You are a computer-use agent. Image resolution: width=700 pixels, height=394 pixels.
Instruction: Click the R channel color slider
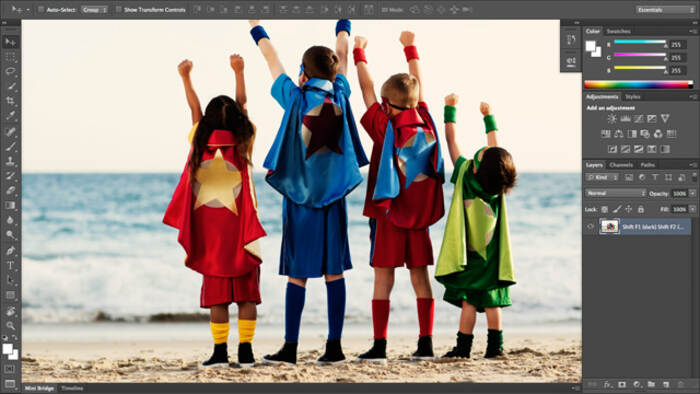640,42
